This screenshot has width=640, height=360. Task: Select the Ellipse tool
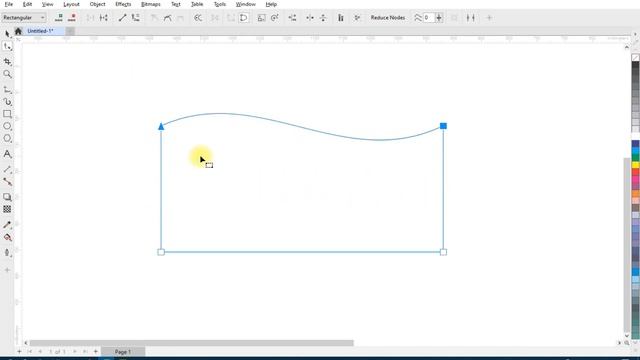[7, 126]
